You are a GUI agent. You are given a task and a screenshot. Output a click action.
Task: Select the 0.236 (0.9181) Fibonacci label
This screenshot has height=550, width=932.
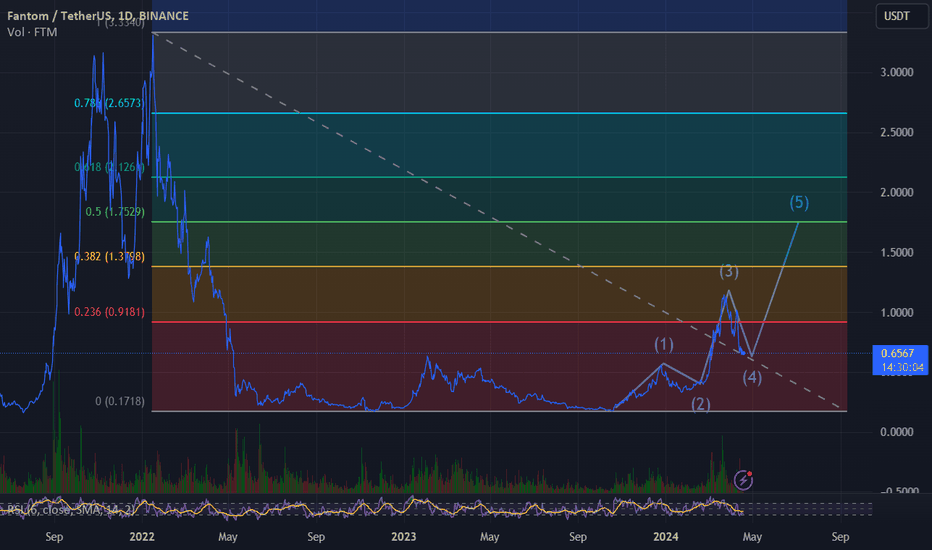click(109, 312)
